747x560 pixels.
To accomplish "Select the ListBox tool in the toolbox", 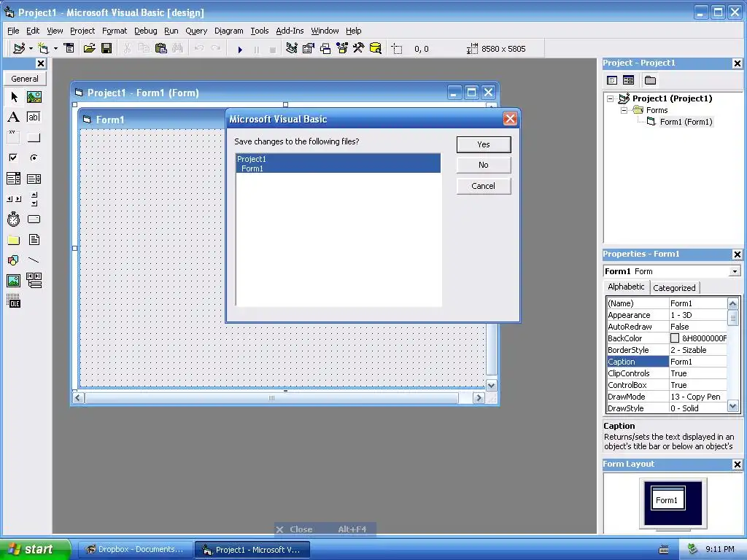I will pos(34,179).
